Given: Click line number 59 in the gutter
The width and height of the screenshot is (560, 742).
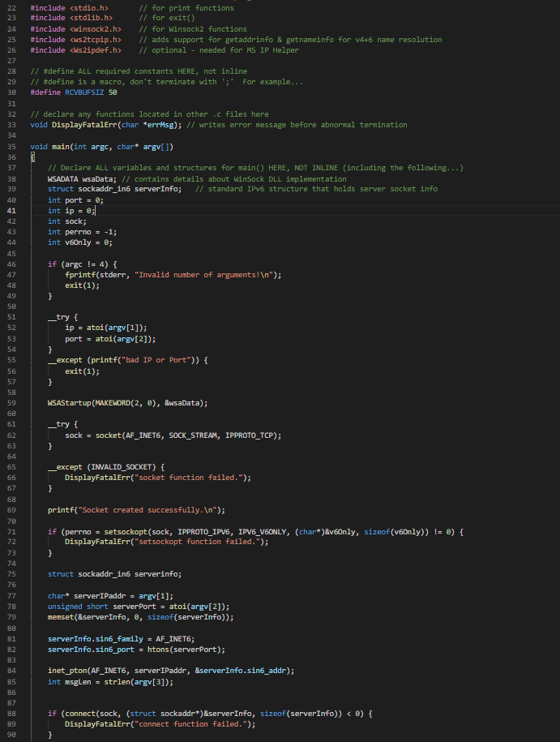Looking at the screenshot, I should pos(11,403).
